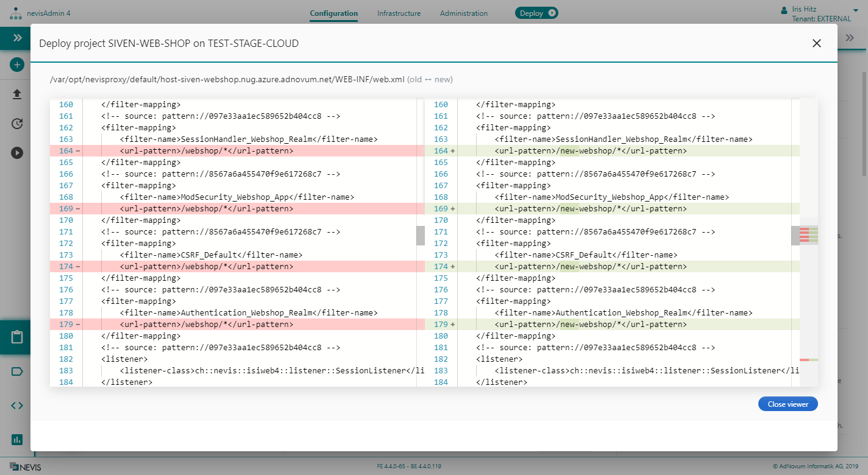Viewport: 868px width, 475px height.
Task: Click the Close viewer button
Action: point(788,404)
